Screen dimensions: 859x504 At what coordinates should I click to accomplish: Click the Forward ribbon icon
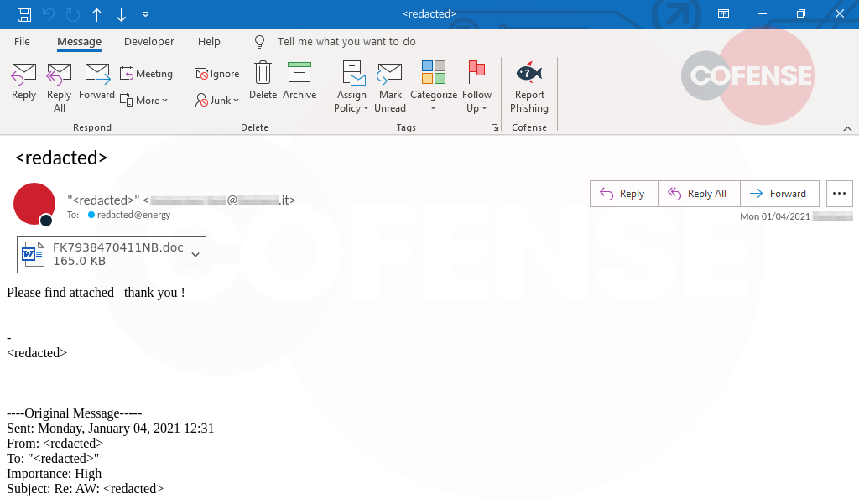(97, 81)
